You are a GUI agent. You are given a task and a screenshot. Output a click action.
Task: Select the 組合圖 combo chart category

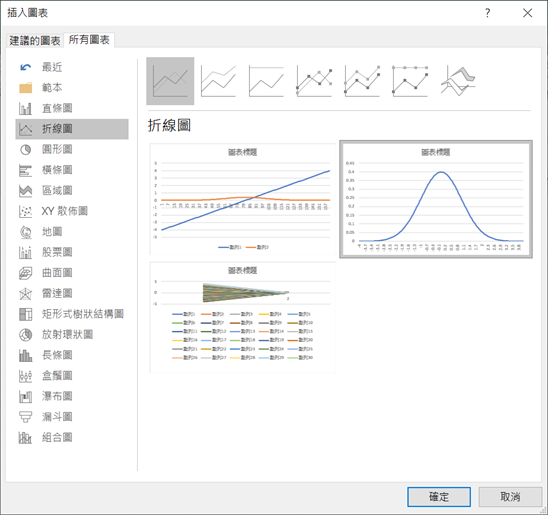pyautogui.click(x=72, y=437)
